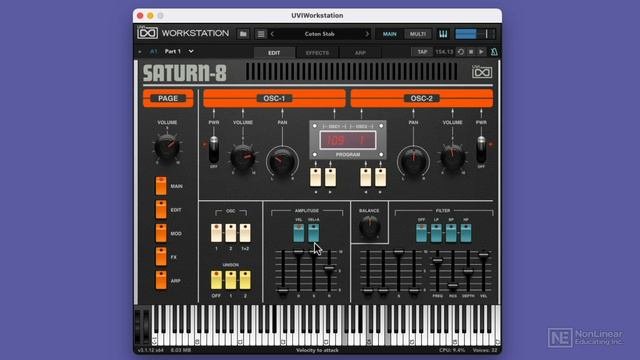The width and height of the screenshot is (640, 360).
Task: Set filter type to OFF
Action: click(422, 233)
